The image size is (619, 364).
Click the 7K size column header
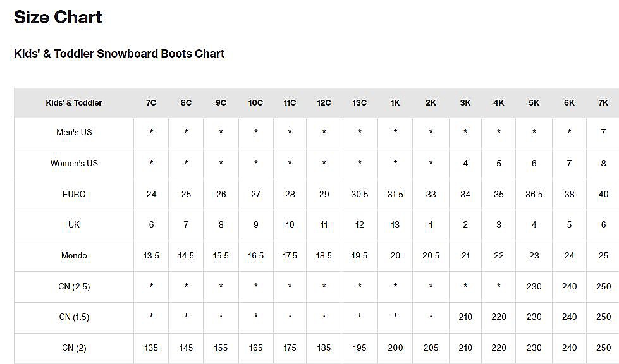pyautogui.click(x=603, y=103)
